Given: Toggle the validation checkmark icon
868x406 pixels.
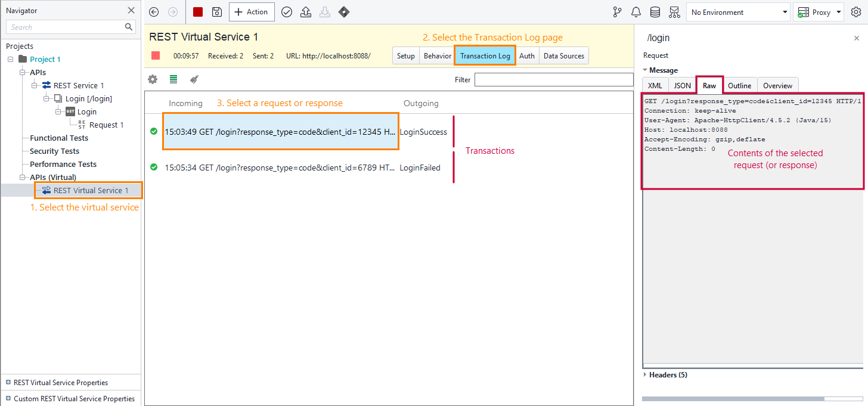Looking at the screenshot, I should point(287,11).
